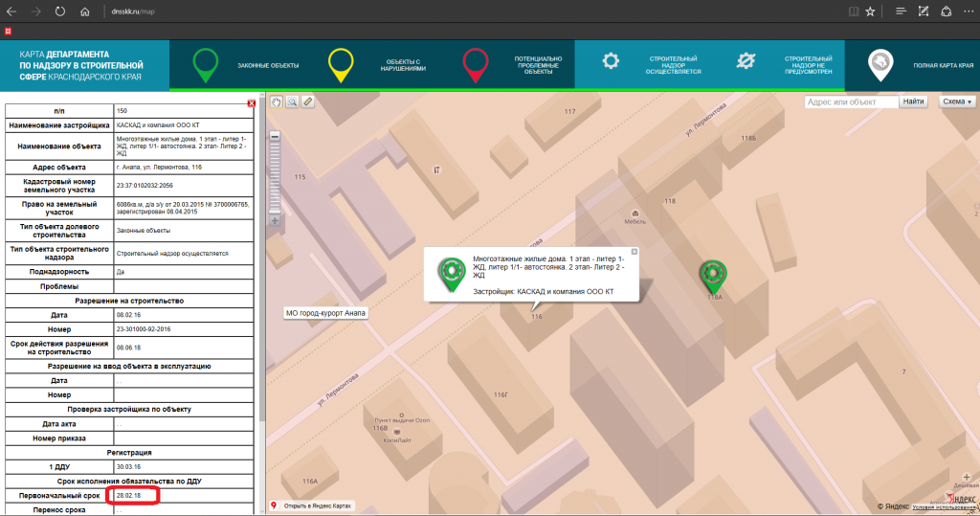Viewport: 980px width, 516px height.
Task: Click the 'Найти' search button
Action: click(913, 101)
